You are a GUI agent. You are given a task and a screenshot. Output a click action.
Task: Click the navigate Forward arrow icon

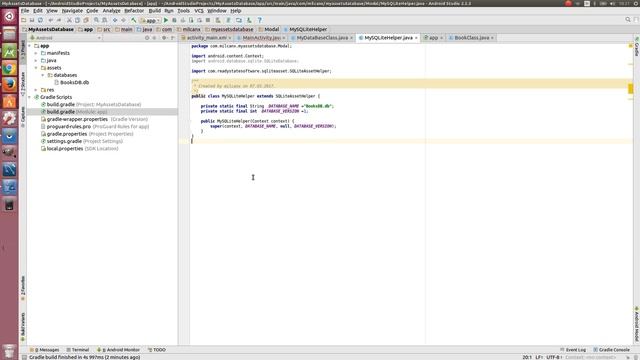[x=124, y=20]
